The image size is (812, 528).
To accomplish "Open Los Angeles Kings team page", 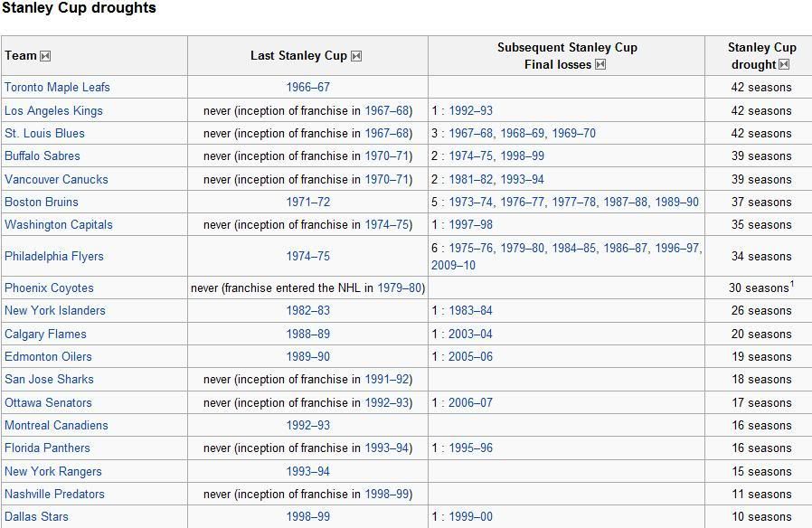I will click(54, 111).
